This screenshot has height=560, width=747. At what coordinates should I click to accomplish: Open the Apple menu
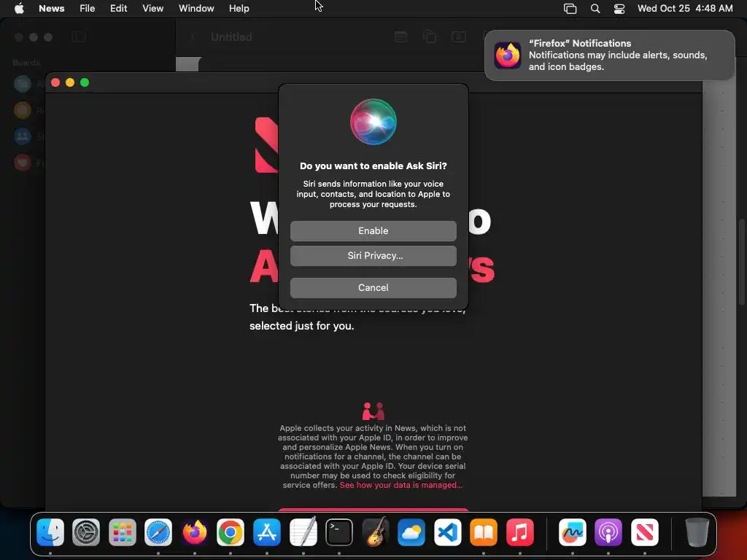point(19,8)
